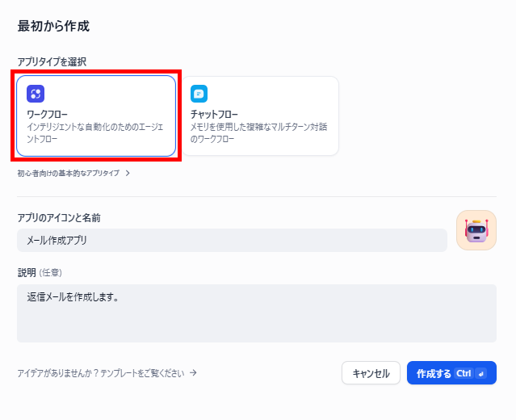Screen dimensions: 516x420
Task: Click the chevron beside 初心者向けの基本的なアプリタイプ
Action: [128, 173]
